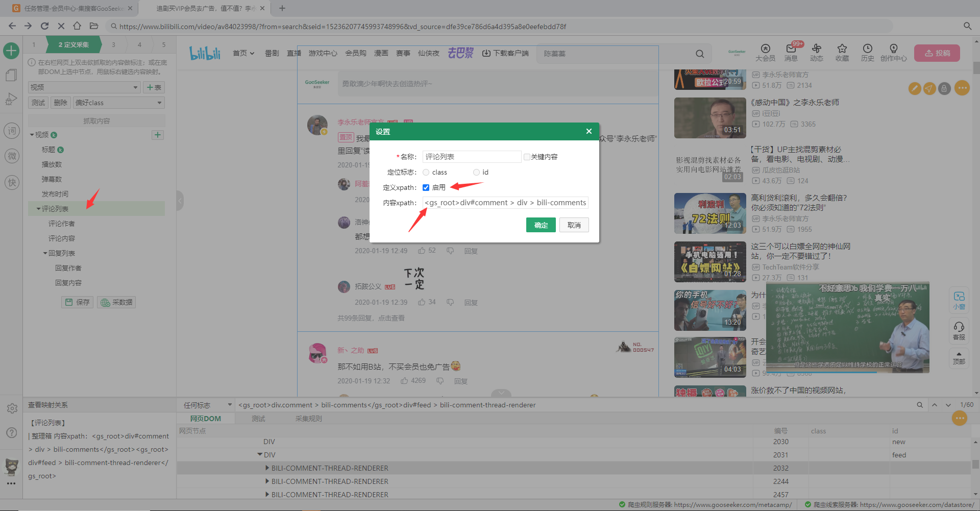Switch to the 网页DOM tab
The image size is (980, 511).
coord(206,419)
